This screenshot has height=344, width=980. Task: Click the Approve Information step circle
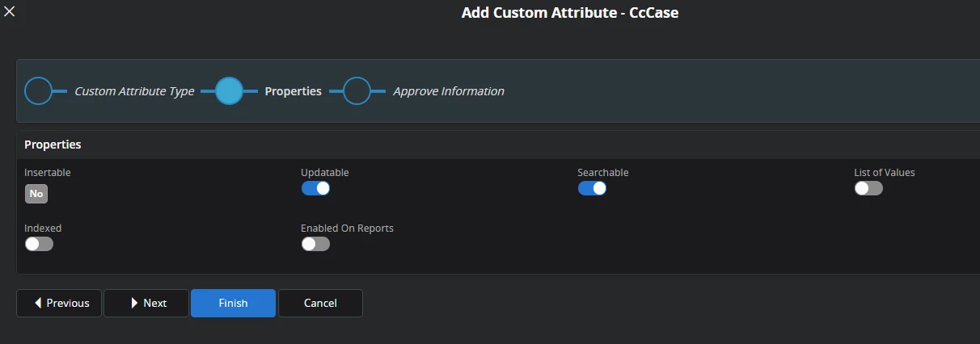click(x=357, y=91)
